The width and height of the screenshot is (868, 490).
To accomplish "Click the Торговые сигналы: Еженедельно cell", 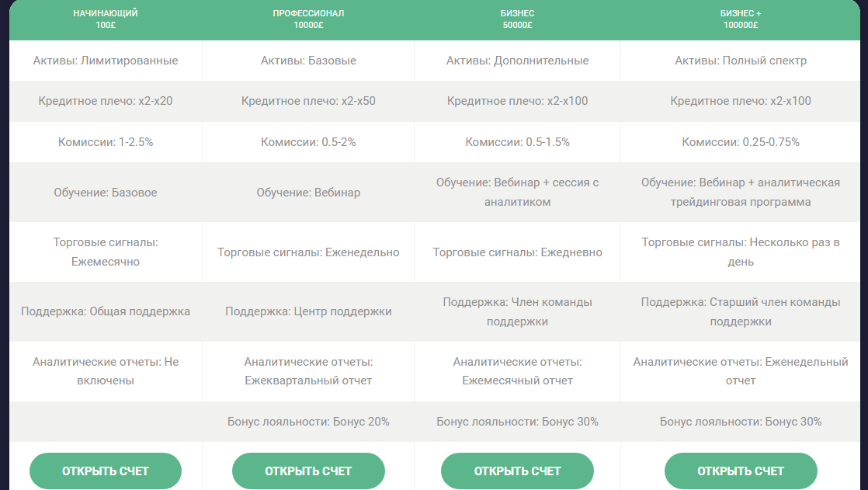I will pos(308,252).
